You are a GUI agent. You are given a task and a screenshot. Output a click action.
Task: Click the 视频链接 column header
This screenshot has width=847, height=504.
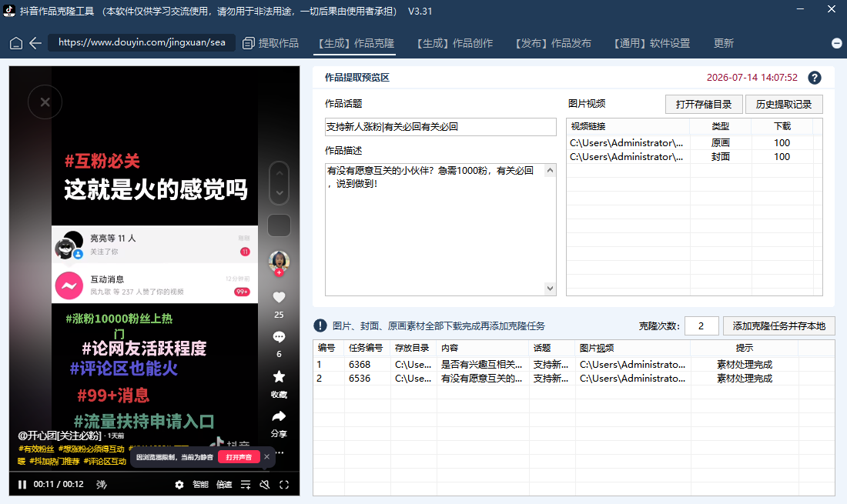coord(628,126)
